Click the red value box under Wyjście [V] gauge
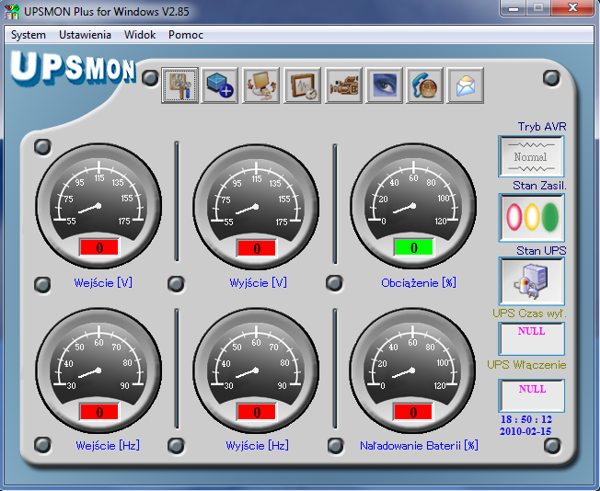The width and height of the screenshot is (600, 491). (x=256, y=248)
